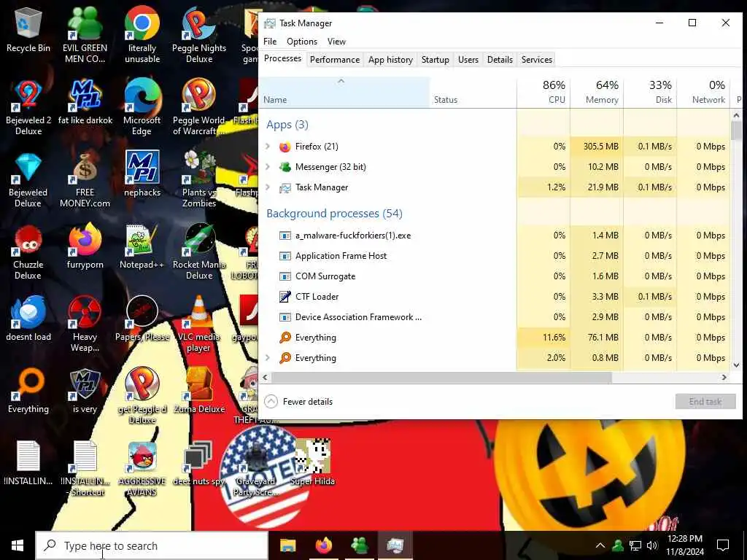747x560 pixels.
Task: Select Bejeweled 2 Deluxe desktop icon
Action: (x=28, y=106)
